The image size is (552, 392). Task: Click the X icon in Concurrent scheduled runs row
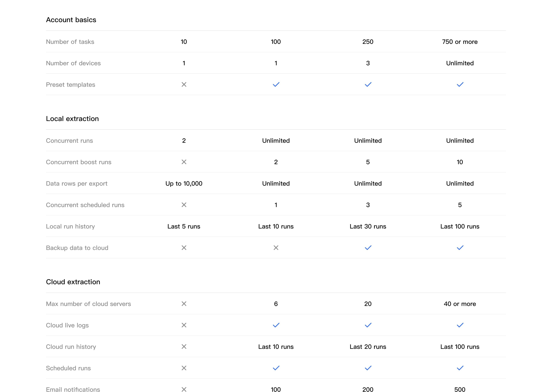(x=184, y=205)
